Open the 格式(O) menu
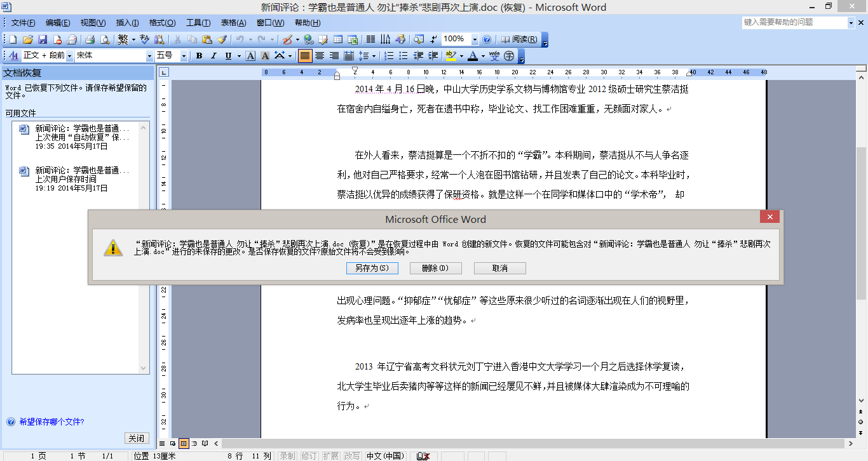Image resolution: width=868 pixels, height=461 pixels. pyautogui.click(x=162, y=23)
